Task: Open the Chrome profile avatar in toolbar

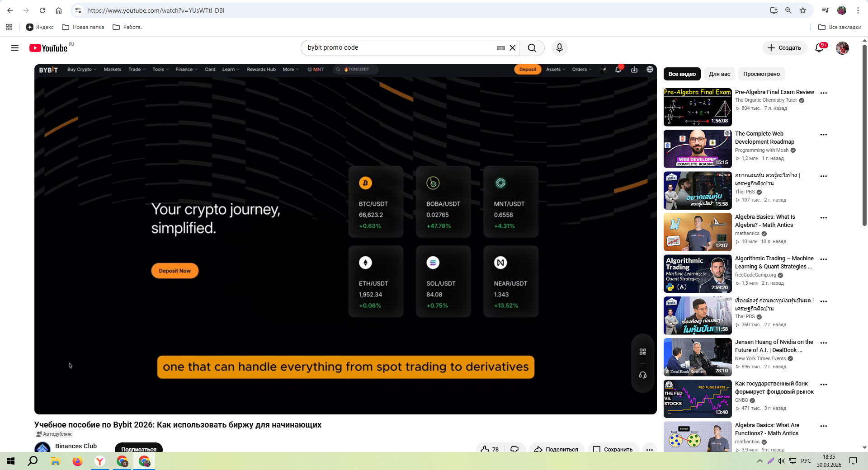Action: click(842, 10)
